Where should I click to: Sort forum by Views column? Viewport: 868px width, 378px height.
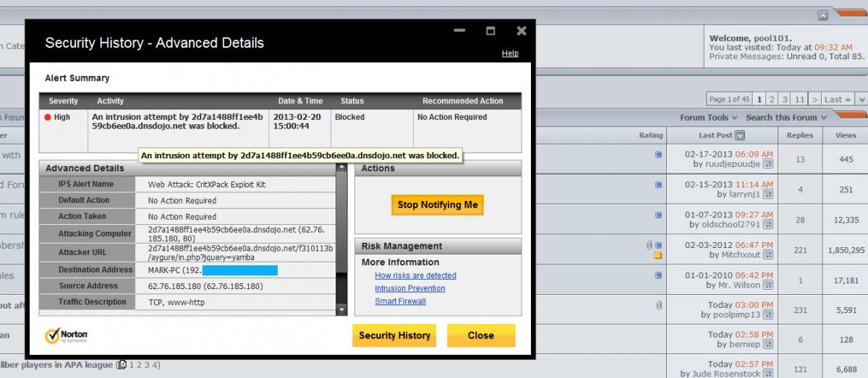click(x=846, y=135)
